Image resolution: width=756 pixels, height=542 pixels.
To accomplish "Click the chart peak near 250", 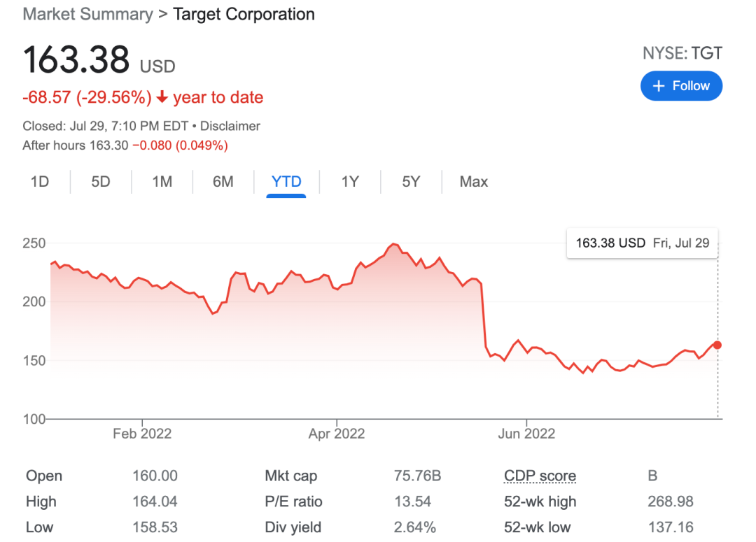I will [393, 244].
